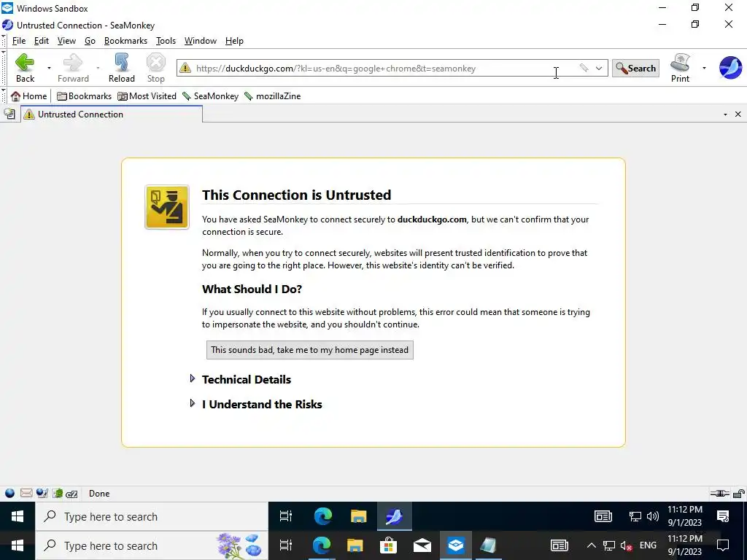
Task: Toggle online/offline plug icon in status bar
Action: coord(719,494)
